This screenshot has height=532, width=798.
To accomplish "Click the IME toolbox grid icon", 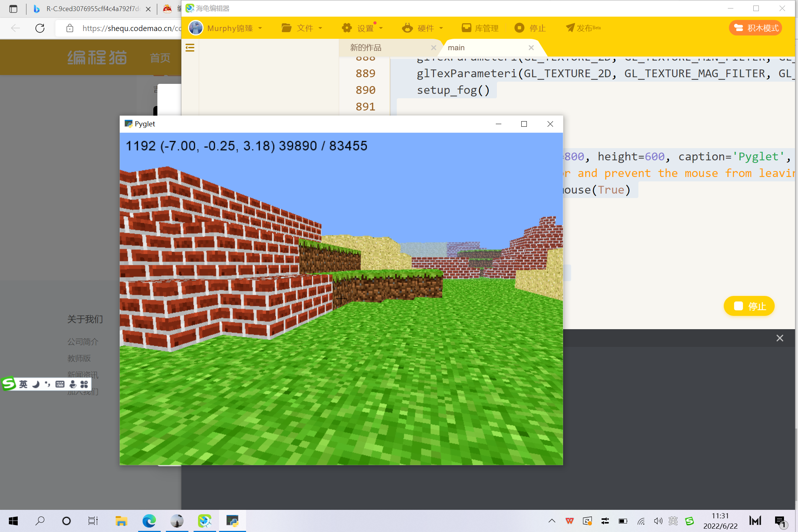I will tap(84, 384).
